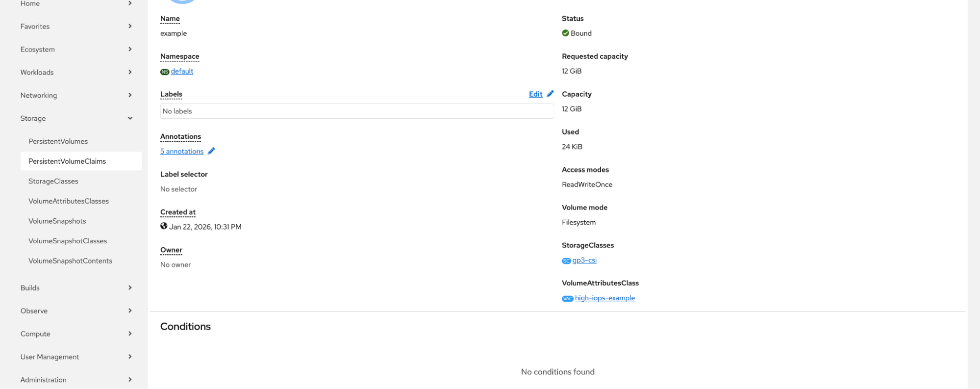
Task: Click the pencil icon beside Labels Edit
Action: [x=550, y=94]
